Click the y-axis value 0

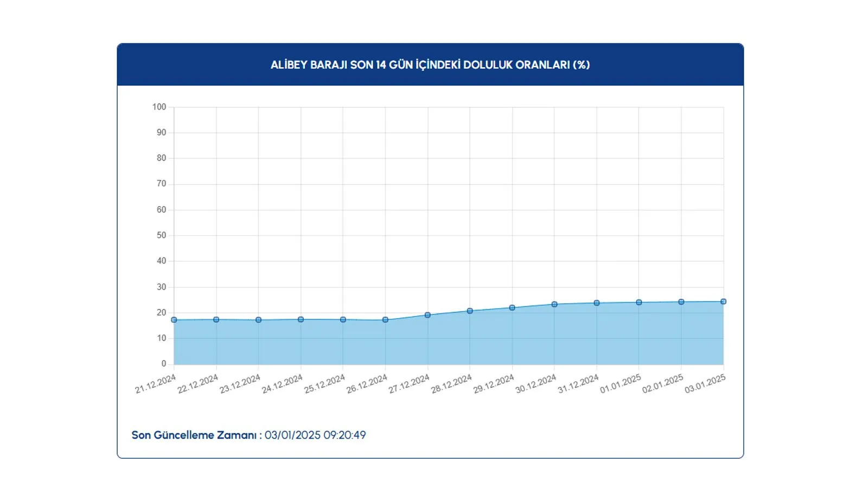(164, 364)
